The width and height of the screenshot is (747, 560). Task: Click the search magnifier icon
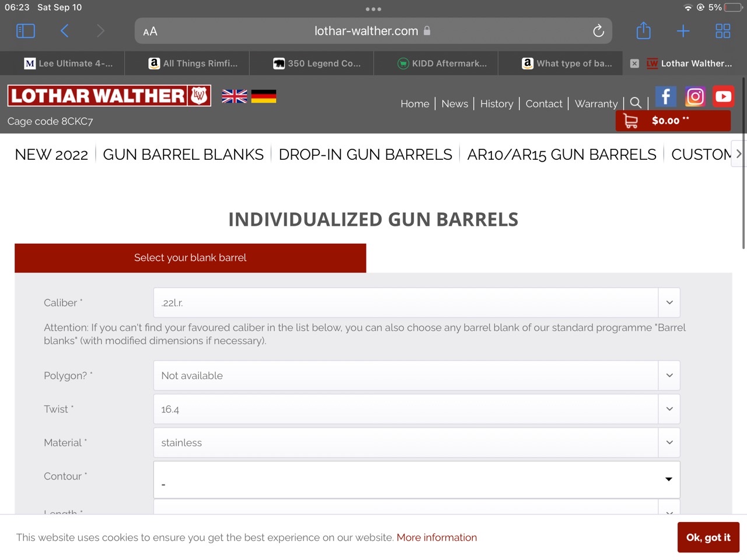coord(636,103)
